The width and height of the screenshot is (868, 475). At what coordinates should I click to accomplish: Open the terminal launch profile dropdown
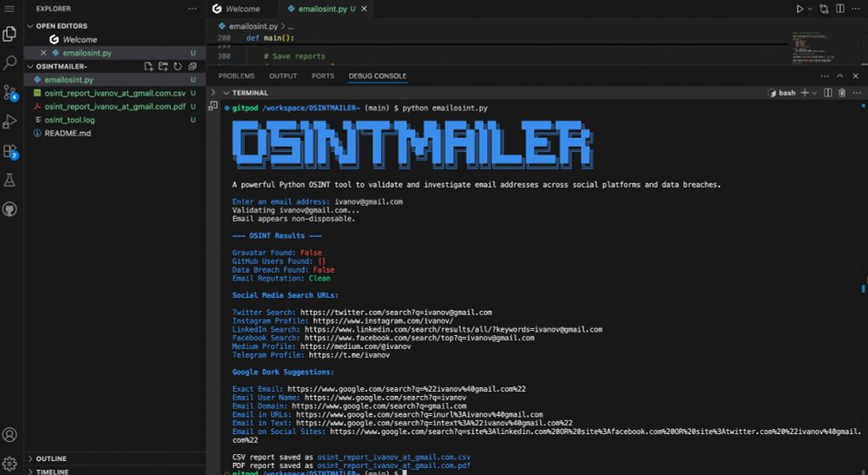pyautogui.click(x=814, y=93)
